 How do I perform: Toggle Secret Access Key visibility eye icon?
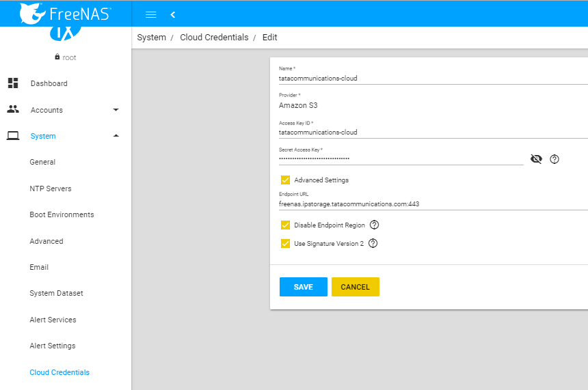pyautogui.click(x=536, y=159)
